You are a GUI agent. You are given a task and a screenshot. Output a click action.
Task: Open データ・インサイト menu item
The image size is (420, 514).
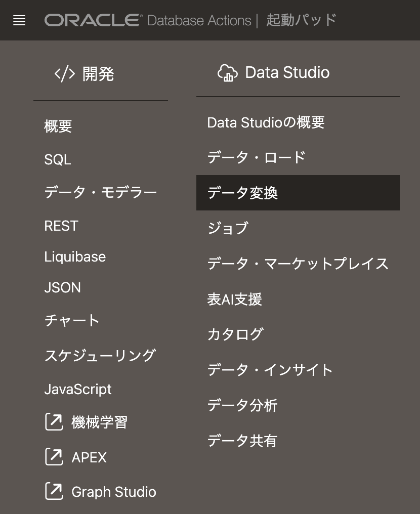pos(270,370)
